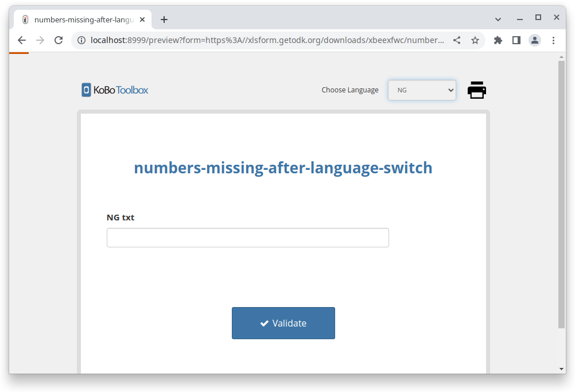Go back to the previous page

[22, 40]
